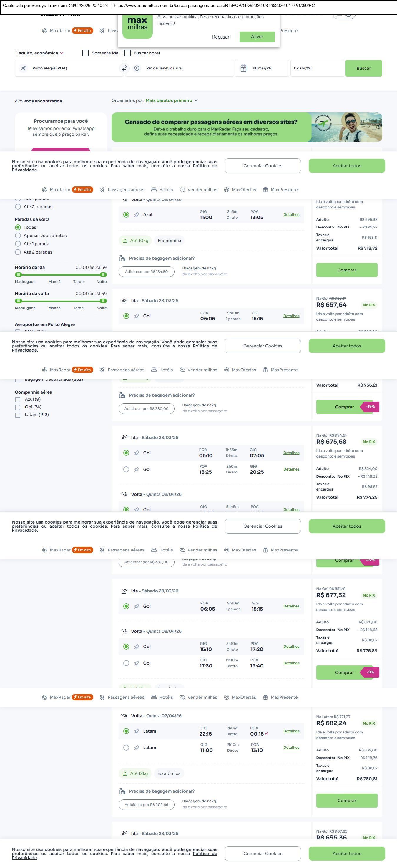Click the luggage icon beside Até 10kg
Viewport: 397px width, 868px height.
(x=125, y=241)
